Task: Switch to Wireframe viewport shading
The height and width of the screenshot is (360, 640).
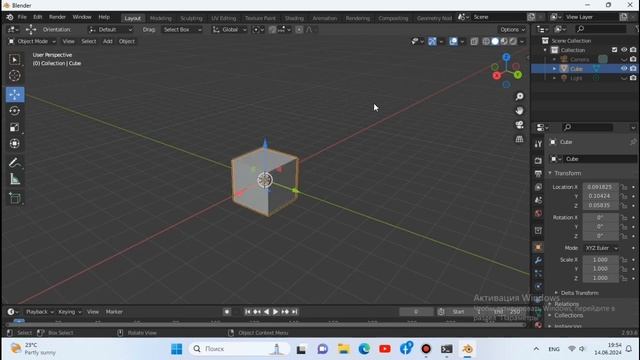Action: (x=486, y=41)
